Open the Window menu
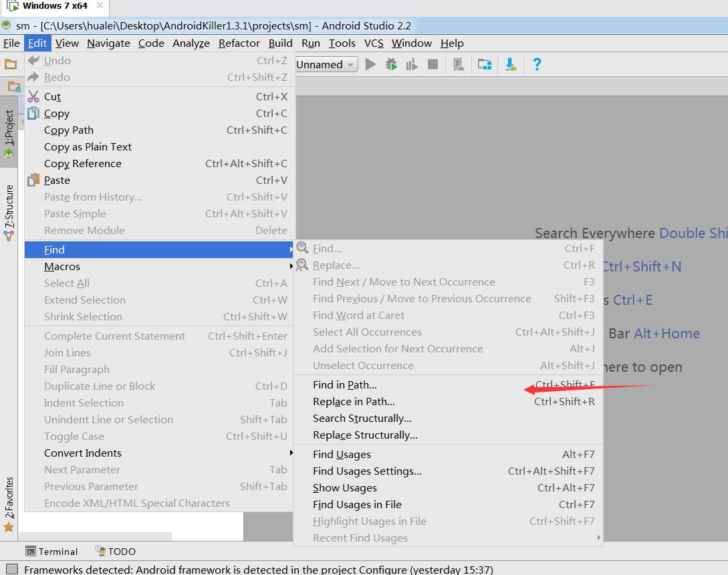This screenshot has width=728, height=575. (x=412, y=43)
